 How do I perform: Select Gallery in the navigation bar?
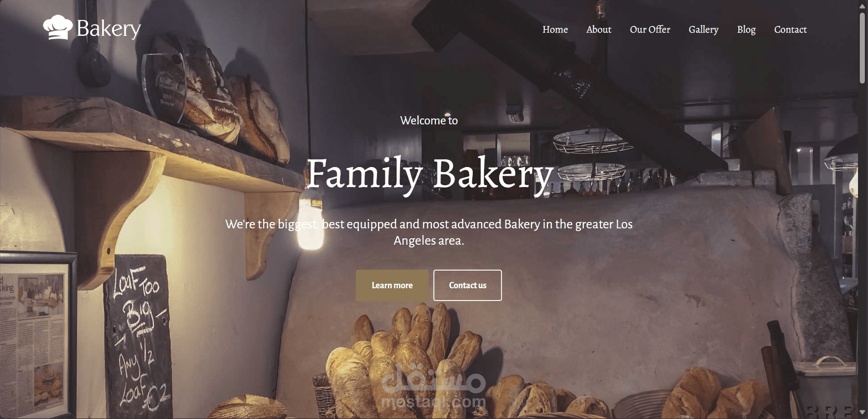click(703, 30)
